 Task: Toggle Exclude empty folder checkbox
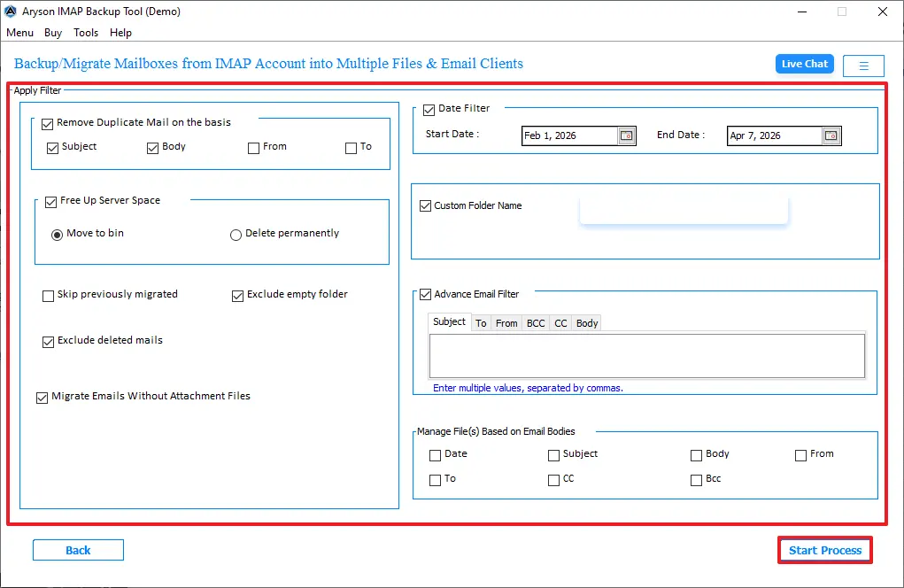click(237, 296)
